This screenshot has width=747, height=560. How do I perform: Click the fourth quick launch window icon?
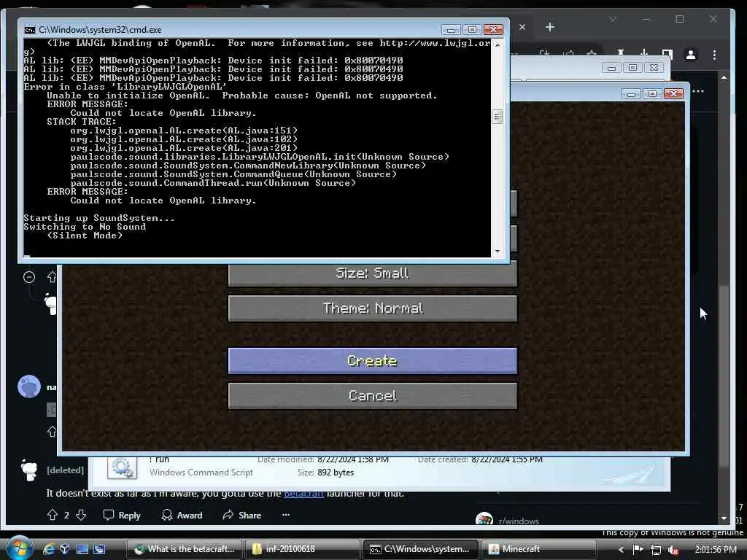point(99,549)
